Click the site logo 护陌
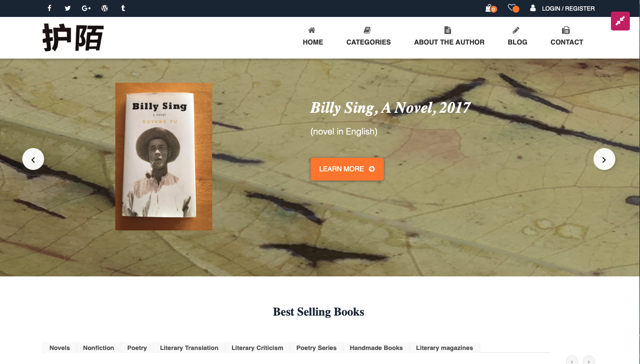Image resolution: width=640 pixels, height=364 pixels. 73,38
